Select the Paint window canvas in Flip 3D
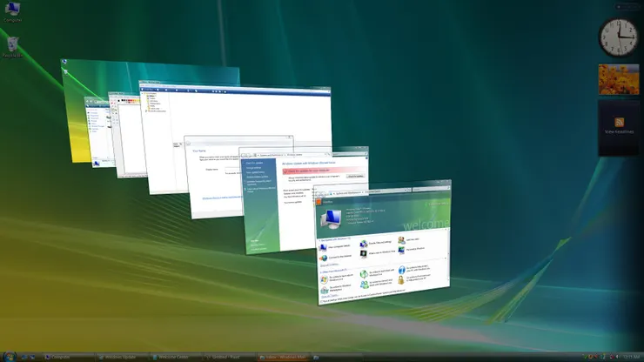The image size is (644, 362). point(131,140)
